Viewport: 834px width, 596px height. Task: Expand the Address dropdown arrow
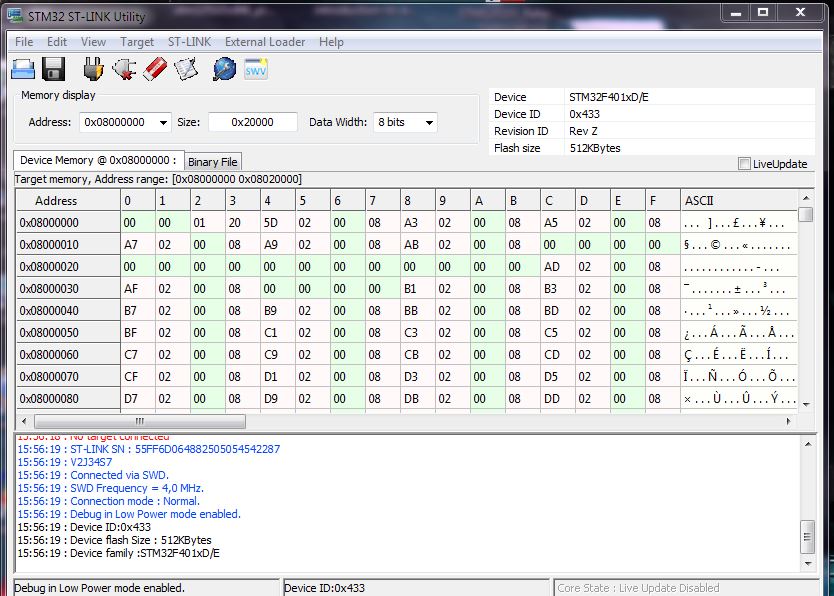click(x=163, y=122)
